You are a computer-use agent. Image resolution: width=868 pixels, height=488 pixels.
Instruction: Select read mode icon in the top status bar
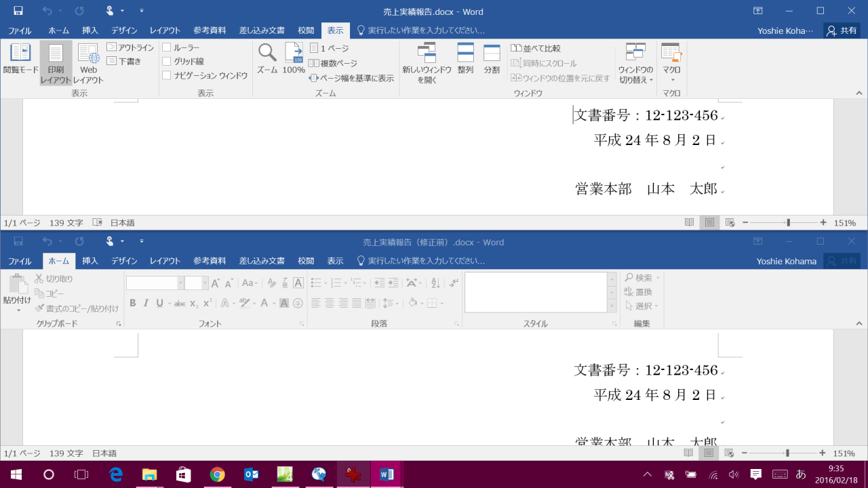[689, 222]
